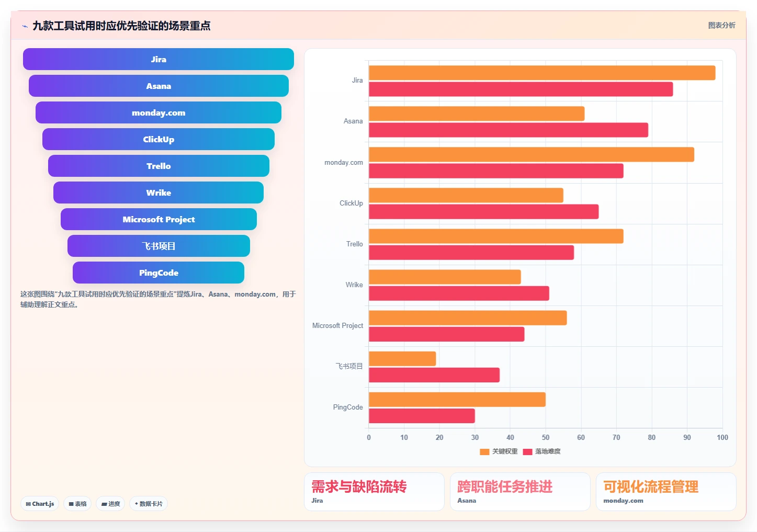Toggle the 关键权重 legend entry
This screenshot has width=757, height=532.
499,451
